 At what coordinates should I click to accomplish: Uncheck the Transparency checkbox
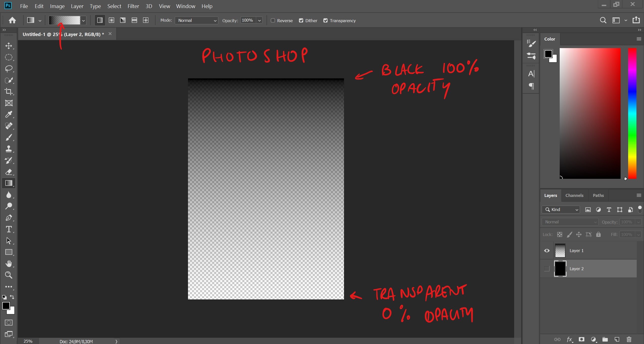pos(325,20)
